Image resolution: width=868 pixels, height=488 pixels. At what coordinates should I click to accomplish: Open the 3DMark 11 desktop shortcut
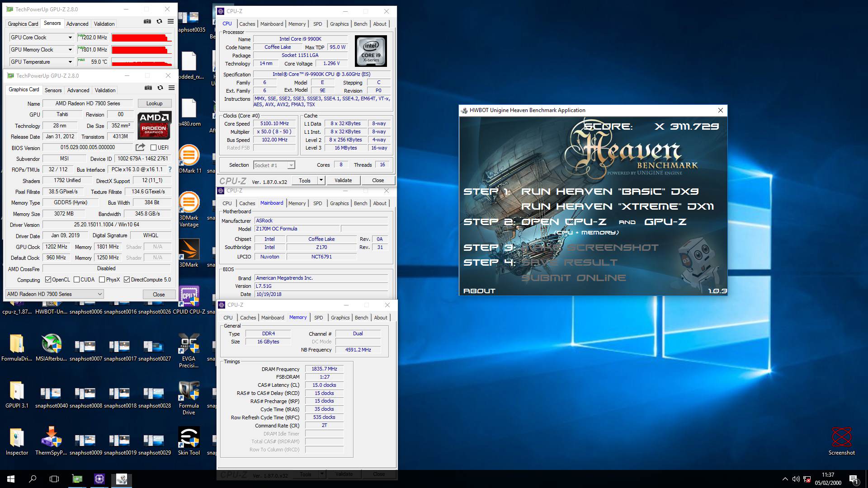[189, 159]
